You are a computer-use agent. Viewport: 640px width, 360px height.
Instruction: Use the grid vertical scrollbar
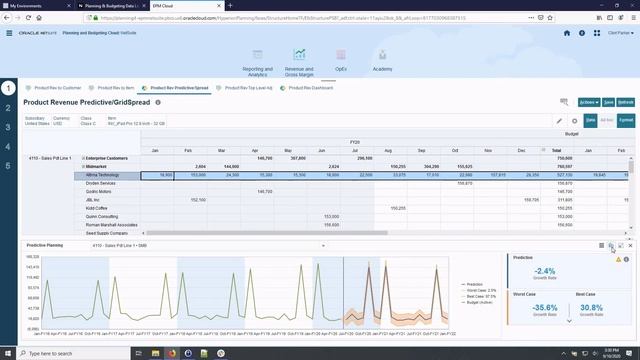[631, 167]
